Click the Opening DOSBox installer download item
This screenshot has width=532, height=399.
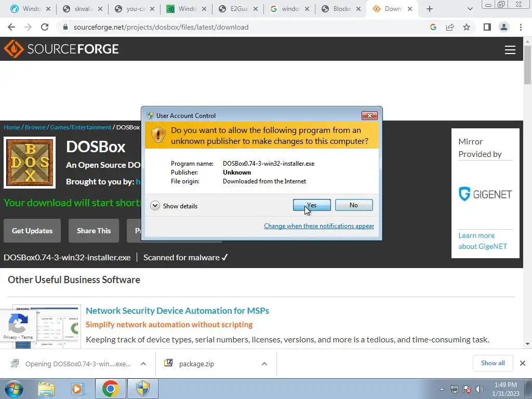pyautogui.click(x=77, y=364)
